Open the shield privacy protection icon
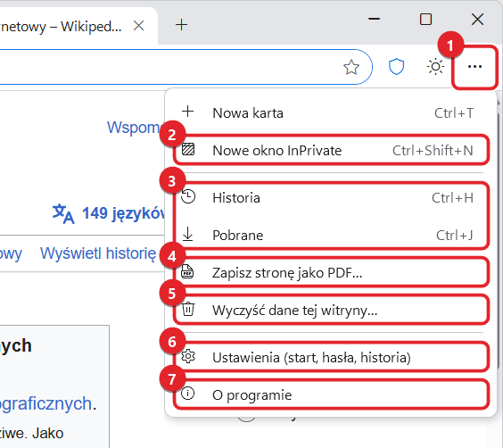The height and width of the screenshot is (448, 503). click(x=396, y=67)
